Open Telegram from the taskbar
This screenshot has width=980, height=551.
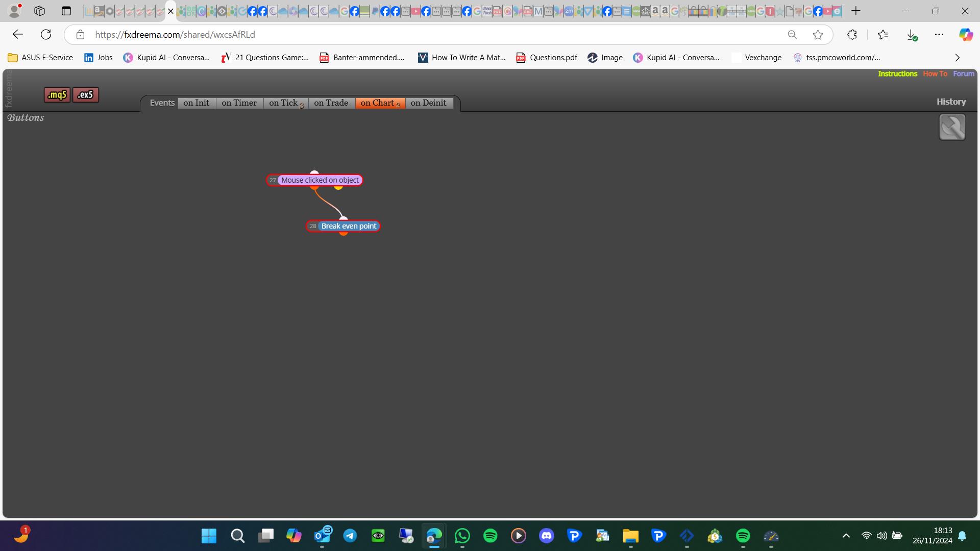350,536
